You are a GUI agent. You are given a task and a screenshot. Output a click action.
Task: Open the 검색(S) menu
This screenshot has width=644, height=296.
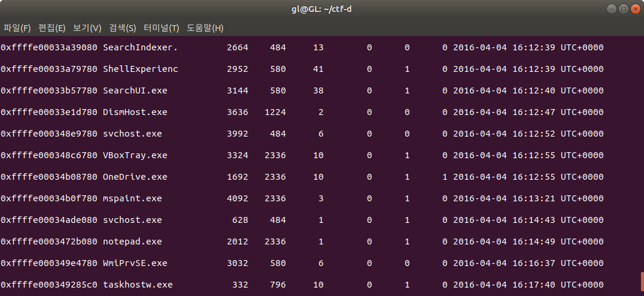click(122, 28)
